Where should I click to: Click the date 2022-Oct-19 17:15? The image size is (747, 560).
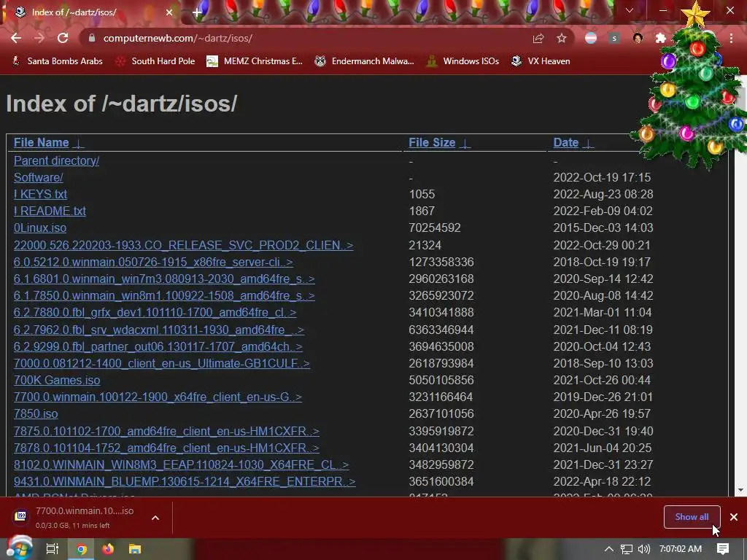coord(602,177)
